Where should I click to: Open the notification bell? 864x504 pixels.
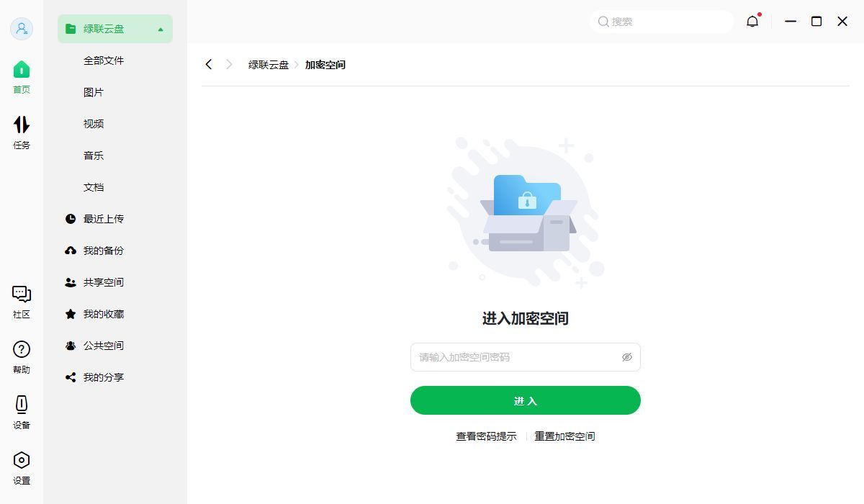[x=752, y=22]
